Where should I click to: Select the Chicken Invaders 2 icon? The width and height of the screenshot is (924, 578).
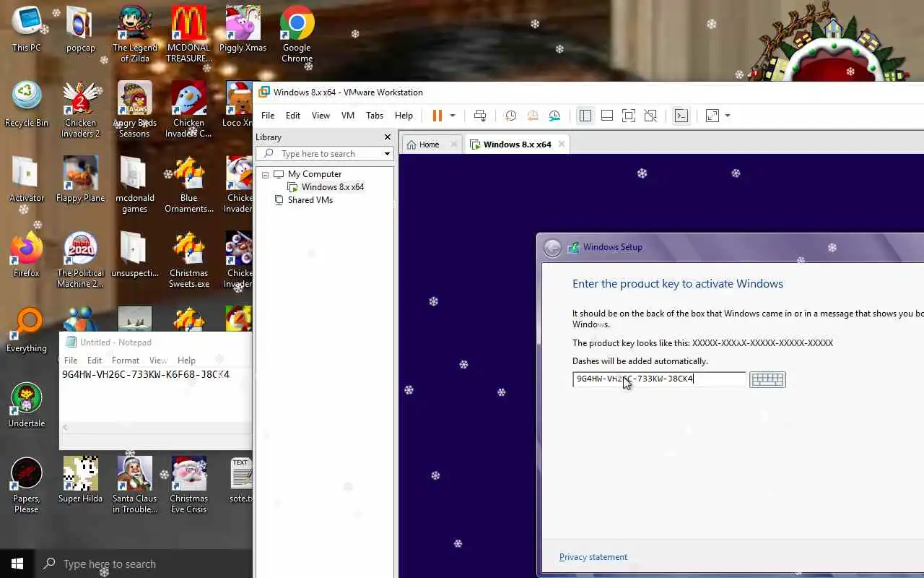(80, 110)
